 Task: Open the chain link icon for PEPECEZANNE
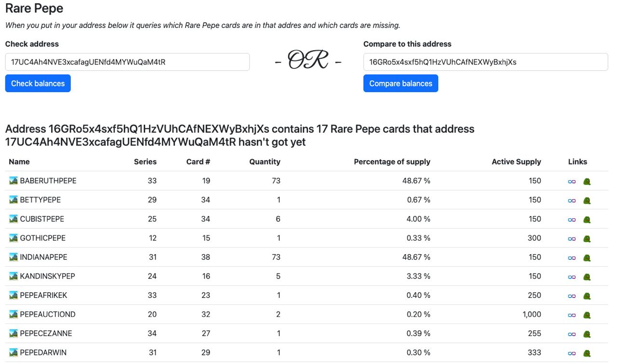point(572,334)
